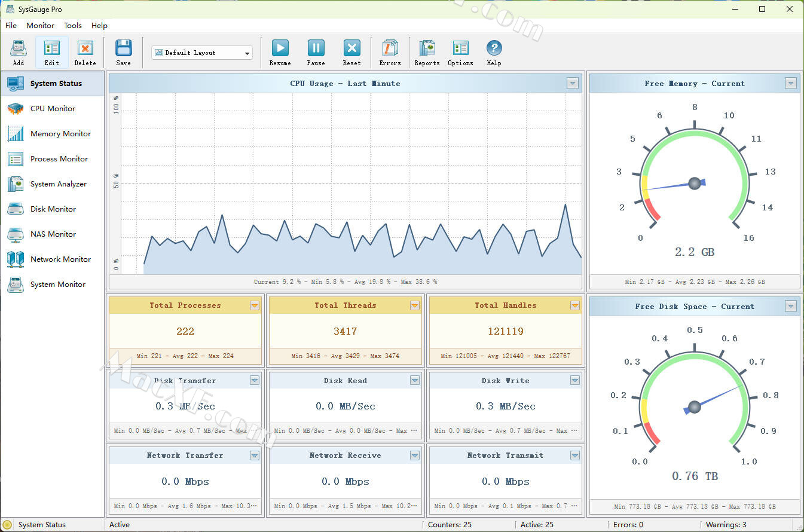
Task: Open the Free Memory gauge dropdown arrow
Action: click(791, 84)
